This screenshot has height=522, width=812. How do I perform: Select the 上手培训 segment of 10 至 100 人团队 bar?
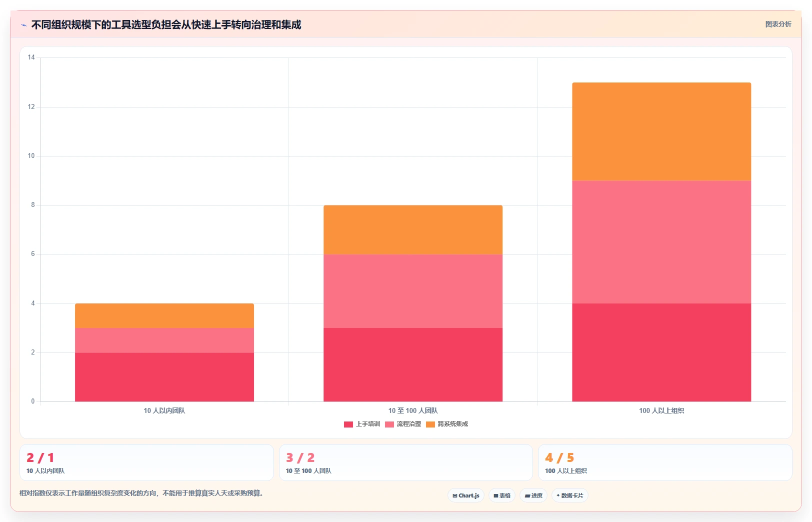pos(413,364)
